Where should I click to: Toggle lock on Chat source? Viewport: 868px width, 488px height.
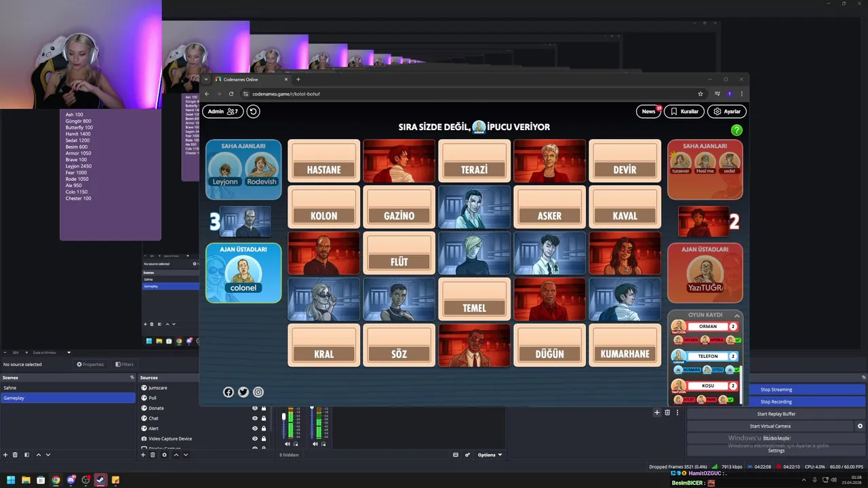click(264, 418)
